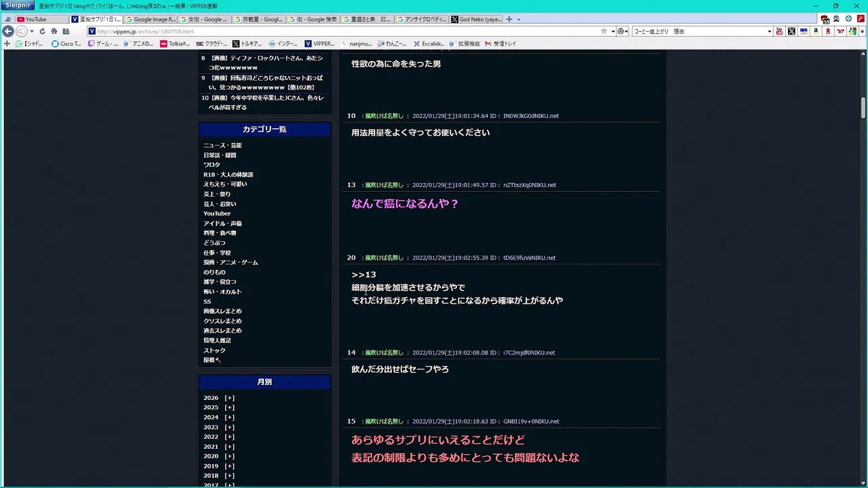This screenshot has height=488, width=868.
Task: Open the R18・大人の体験談 category
Action: coord(228,174)
